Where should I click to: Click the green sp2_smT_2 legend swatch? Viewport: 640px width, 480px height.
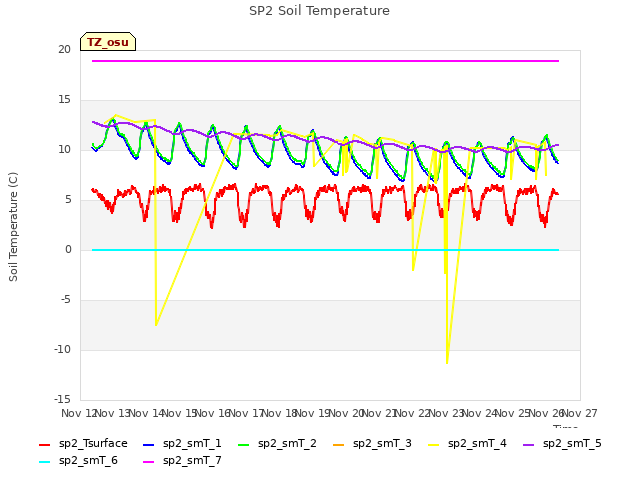click(x=244, y=444)
